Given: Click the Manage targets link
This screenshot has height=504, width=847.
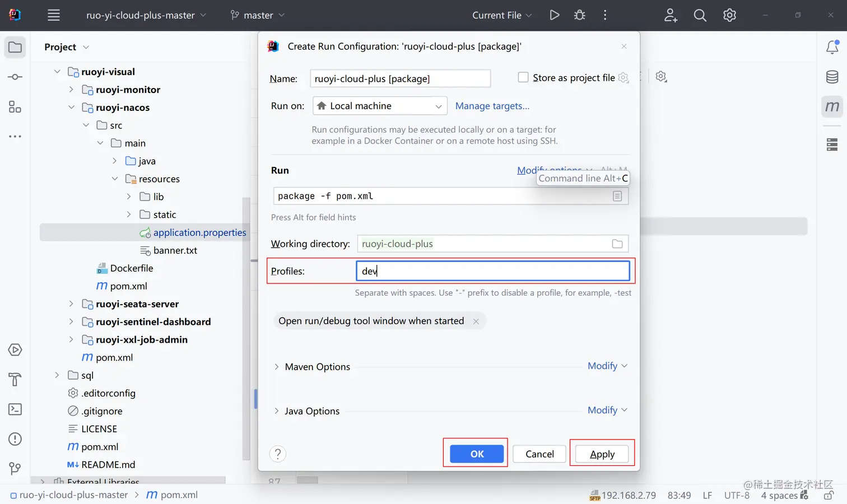Looking at the screenshot, I should [492, 106].
